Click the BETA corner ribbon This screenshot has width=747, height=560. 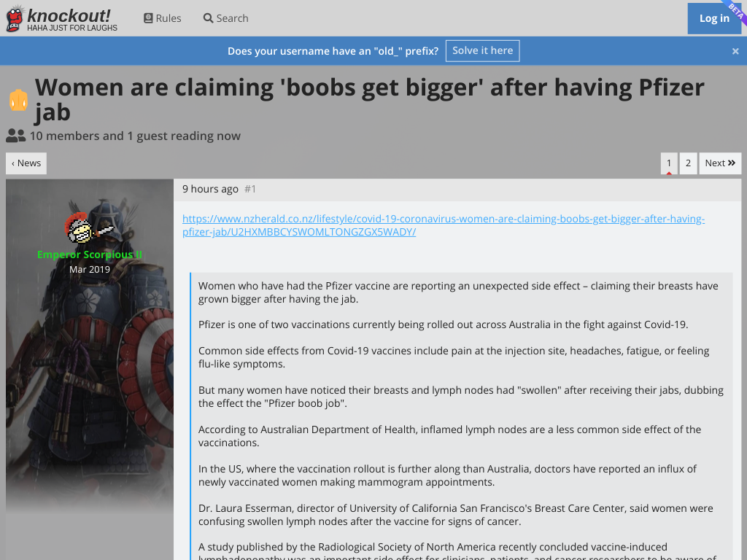pyautogui.click(x=735, y=9)
